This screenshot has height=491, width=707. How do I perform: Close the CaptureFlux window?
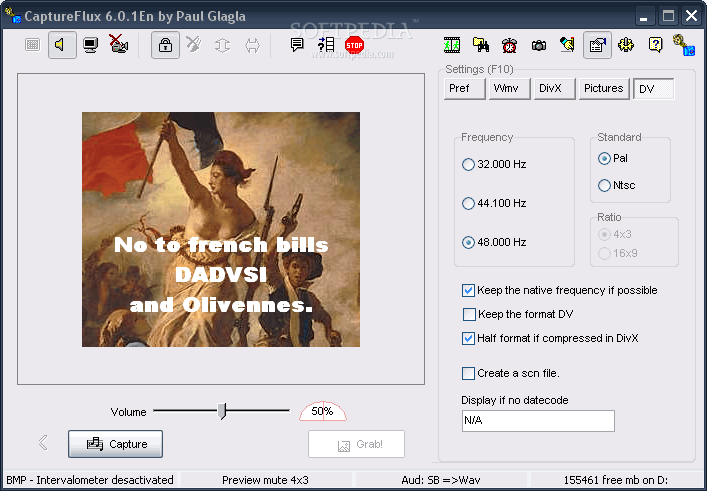692,17
